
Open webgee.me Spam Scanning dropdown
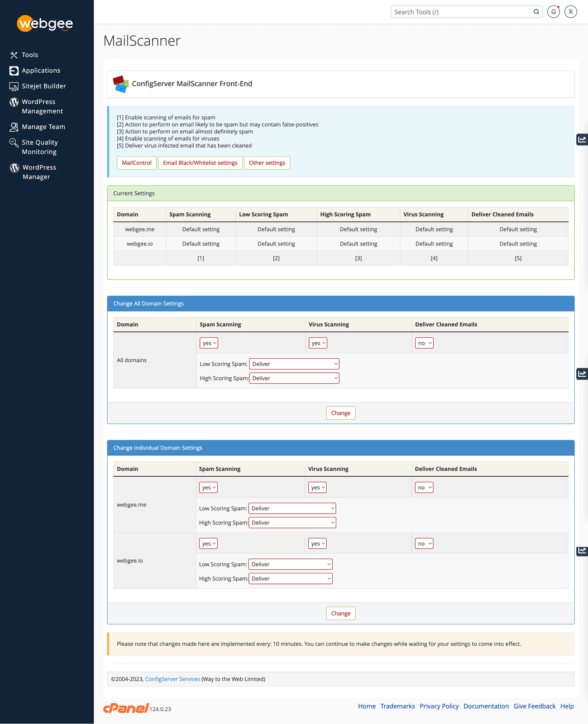[x=208, y=487]
